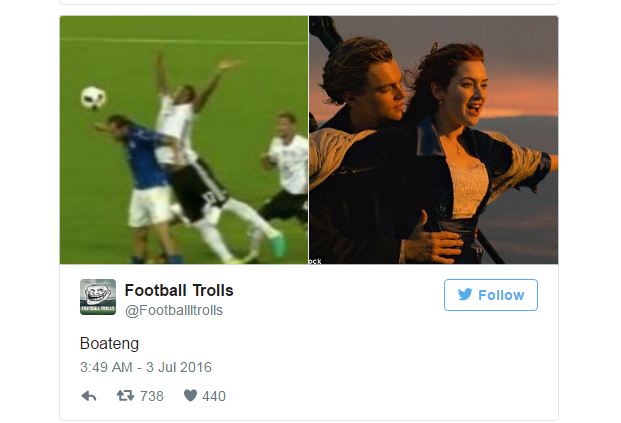Open the 3:49 AM - 3 Jul 2016 timestamp
The height and width of the screenshot is (423, 621).
146,367
